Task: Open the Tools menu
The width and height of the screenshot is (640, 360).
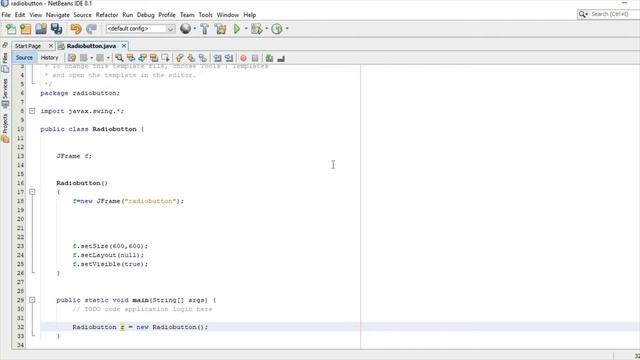Action: [205, 15]
